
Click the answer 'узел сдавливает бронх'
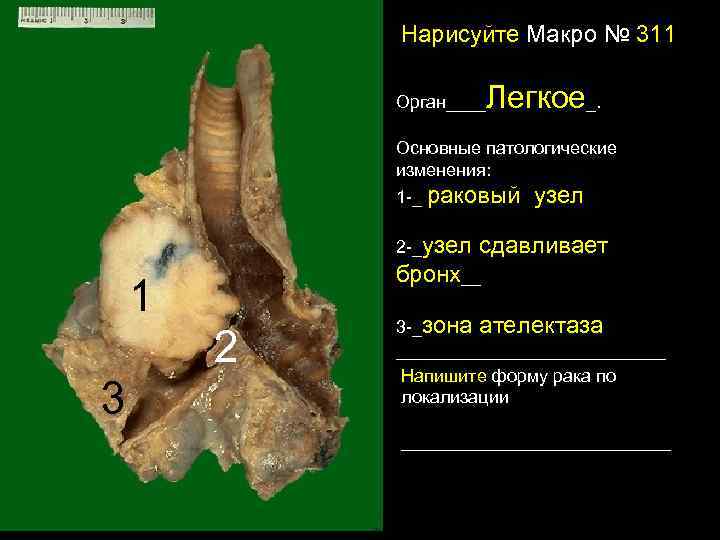(502, 260)
